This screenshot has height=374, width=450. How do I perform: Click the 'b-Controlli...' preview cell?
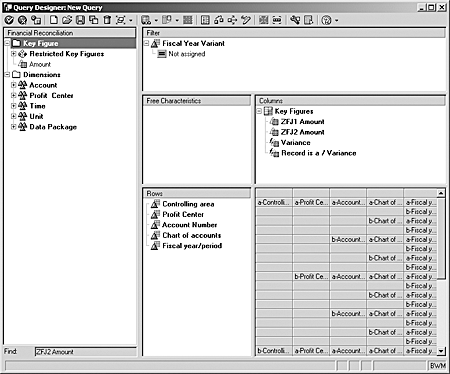coord(274,351)
